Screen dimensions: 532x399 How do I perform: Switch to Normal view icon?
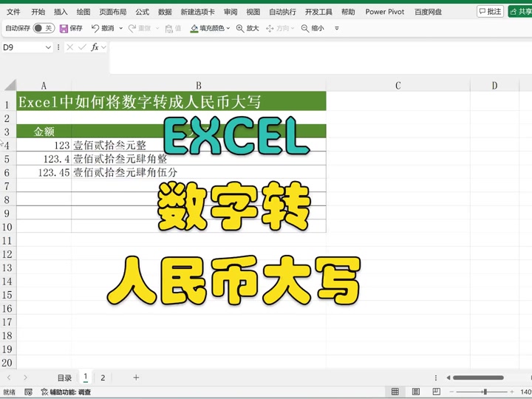(x=395, y=392)
